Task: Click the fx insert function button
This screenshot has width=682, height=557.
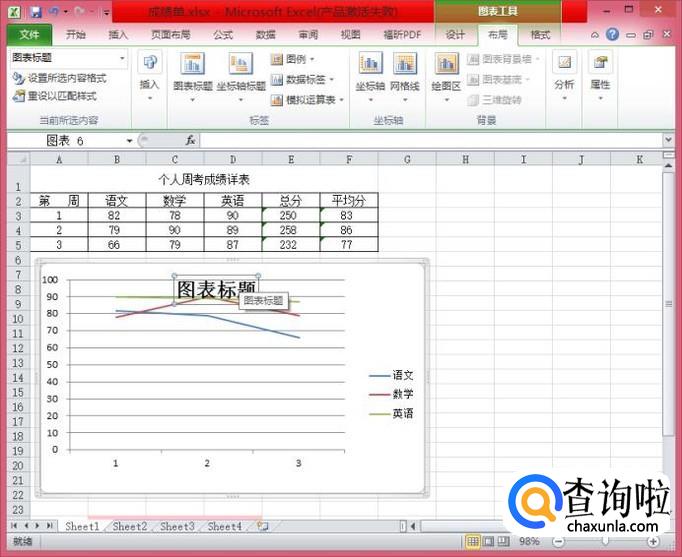Action: coord(191,140)
